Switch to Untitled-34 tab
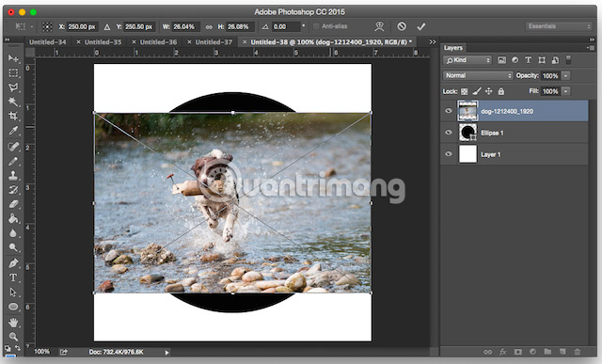Screen dimensions: 602x364 pyautogui.click(x=48, y=42)
